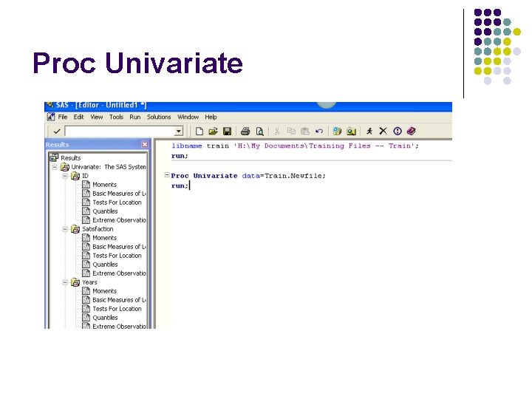Screen dimensions: 532x399
Task: Open the Tools menu
Action: [x=116, y=117]
